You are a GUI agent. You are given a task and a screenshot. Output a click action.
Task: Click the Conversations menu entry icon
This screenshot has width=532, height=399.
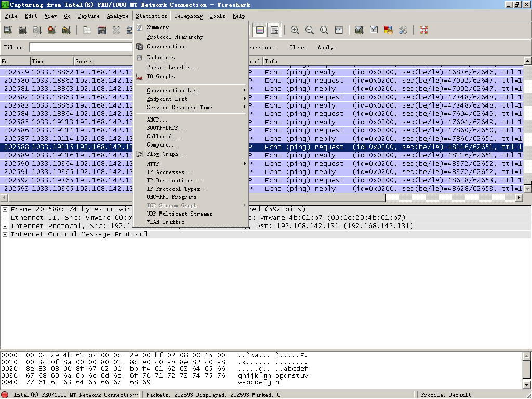pos(139,46)
